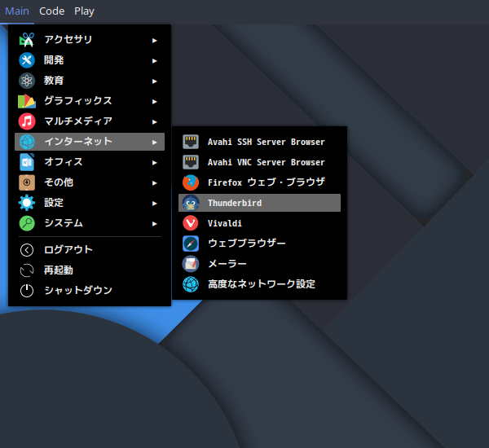Open the その他 menu category
The height and width of the screenshot is (448, 489).
pos(90,182)
